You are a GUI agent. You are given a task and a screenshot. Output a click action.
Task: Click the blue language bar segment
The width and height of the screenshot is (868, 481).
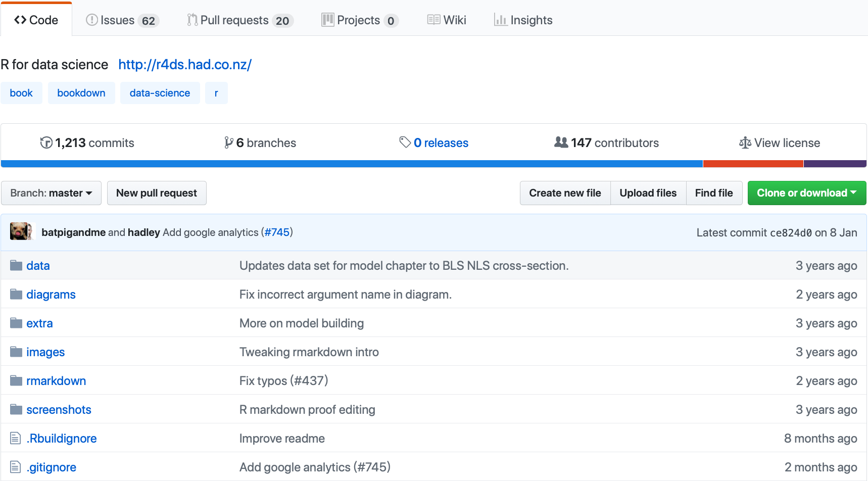(x=352, y=164)
